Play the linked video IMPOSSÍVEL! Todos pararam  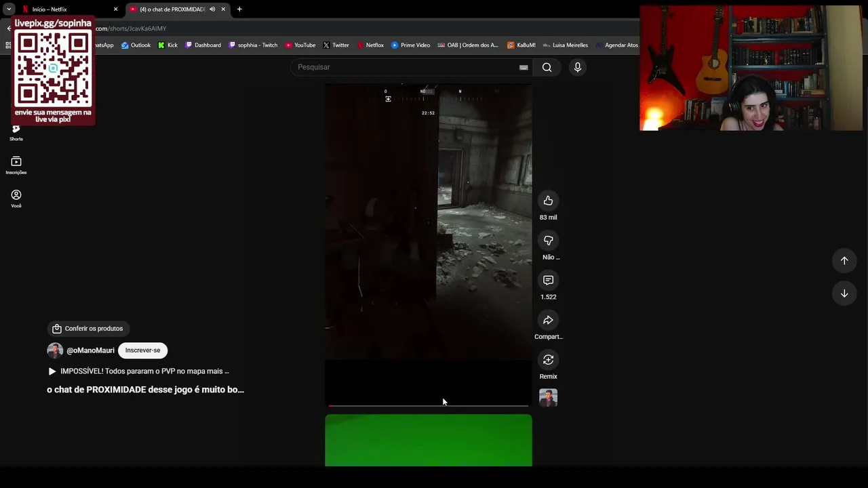coord(138,371)
